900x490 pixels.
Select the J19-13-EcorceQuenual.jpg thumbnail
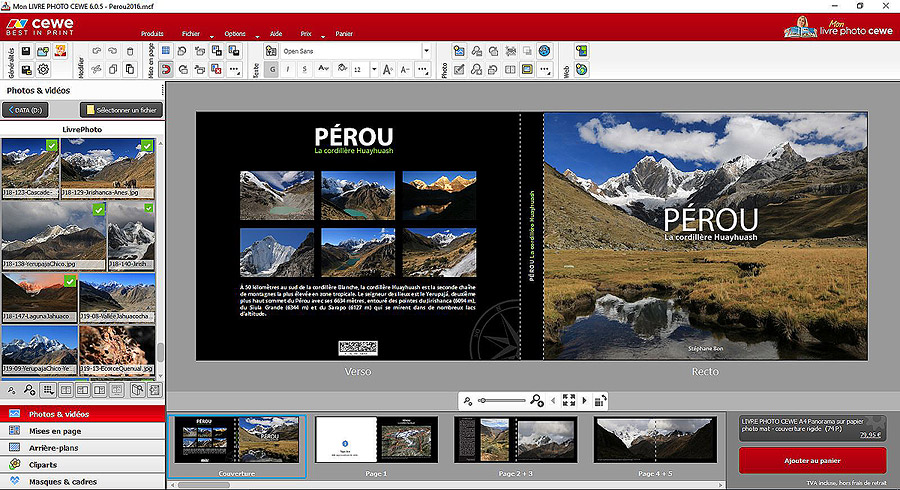point(117,349)
